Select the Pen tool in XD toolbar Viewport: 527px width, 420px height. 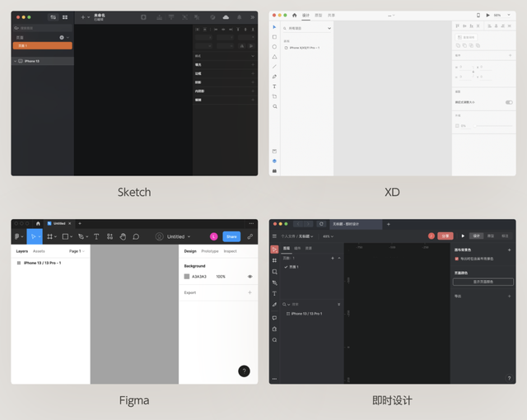point(274,77)
